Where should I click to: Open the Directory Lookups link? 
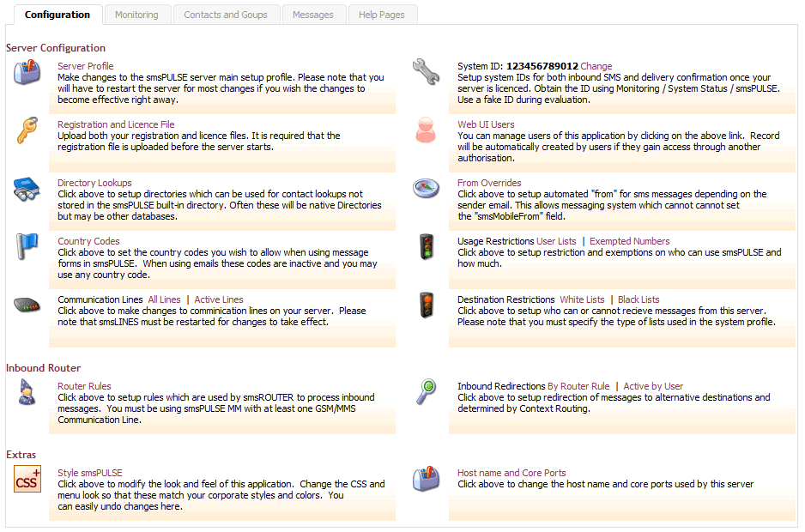coord(94,184)
